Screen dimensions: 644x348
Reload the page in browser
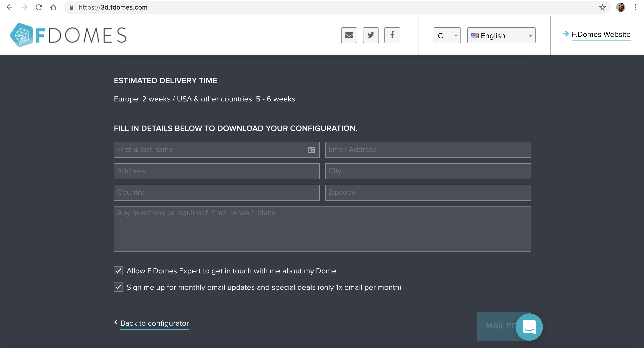tap(39, 8)
